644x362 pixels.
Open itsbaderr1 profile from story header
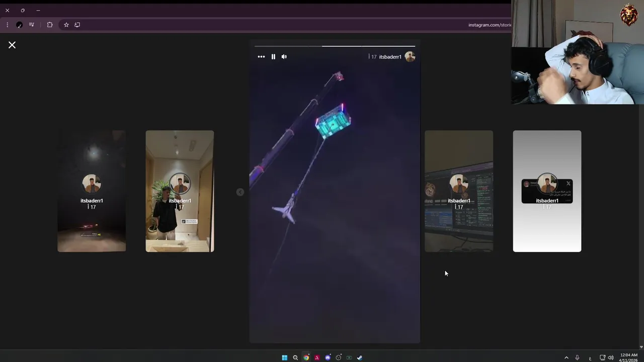click(x=390, y=57)
